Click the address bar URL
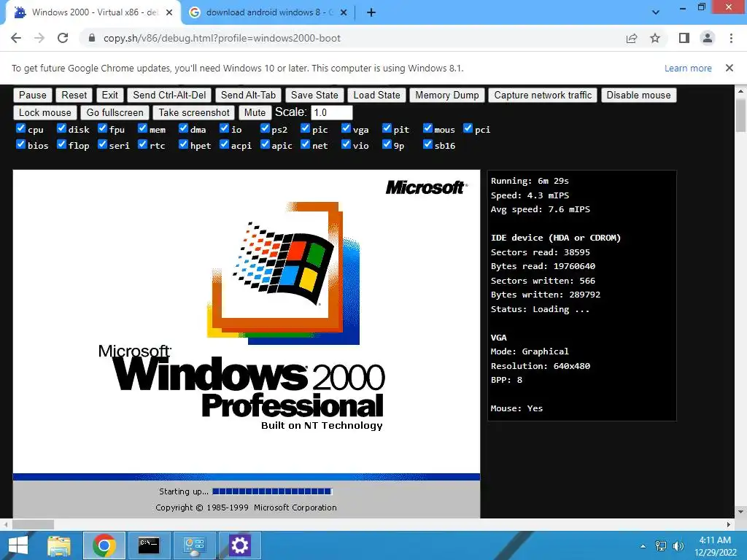This screenshot has width=747, height=560. tap(222, 38)
